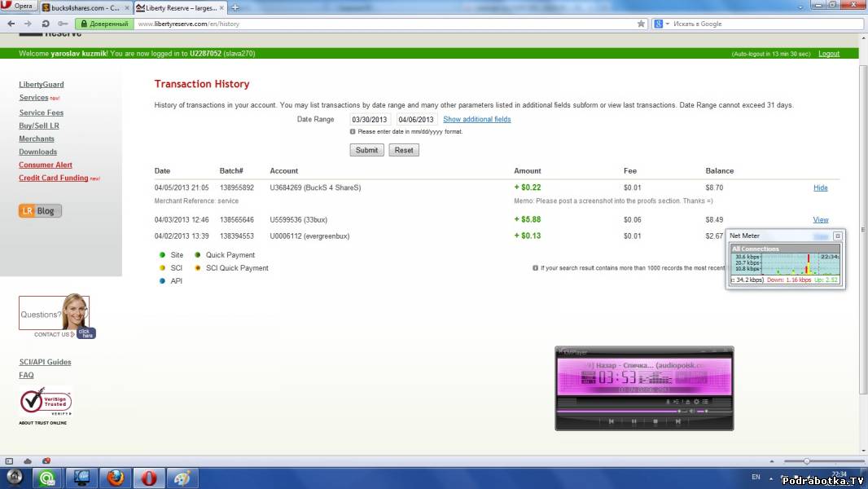Go to previous track in KMPlayer
The height and width of the screenshot is (489, 868).
[x=612, y=421]
